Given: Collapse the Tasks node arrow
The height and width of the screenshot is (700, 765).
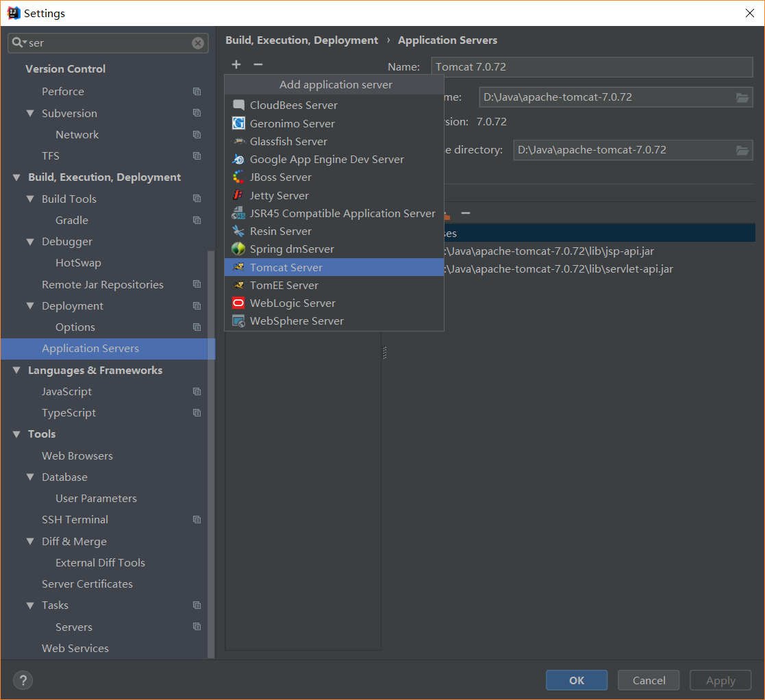Looking at the screenshot, I should pos(30,605).
